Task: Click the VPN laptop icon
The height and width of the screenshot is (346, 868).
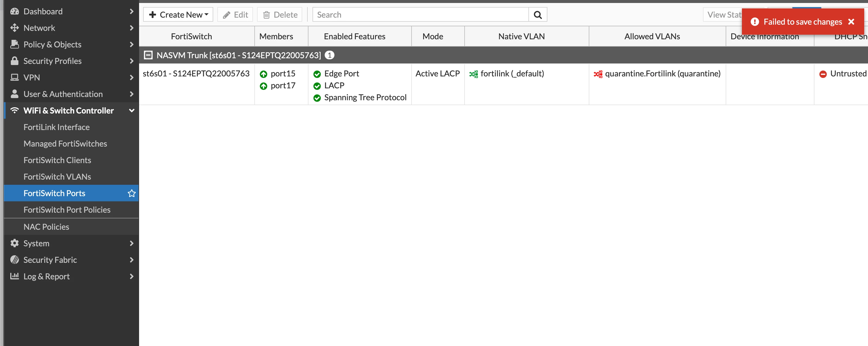Action: pyautogui.click(x=15, y=77)
